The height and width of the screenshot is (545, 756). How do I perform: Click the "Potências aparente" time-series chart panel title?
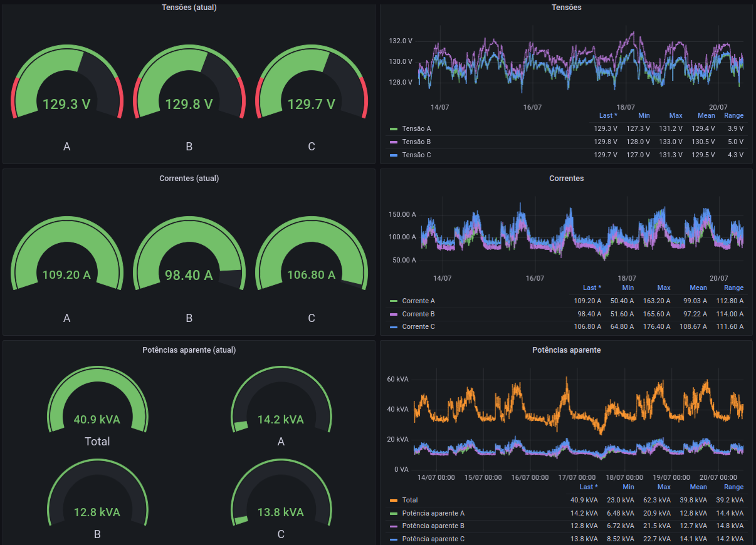(x=566, y=350)
